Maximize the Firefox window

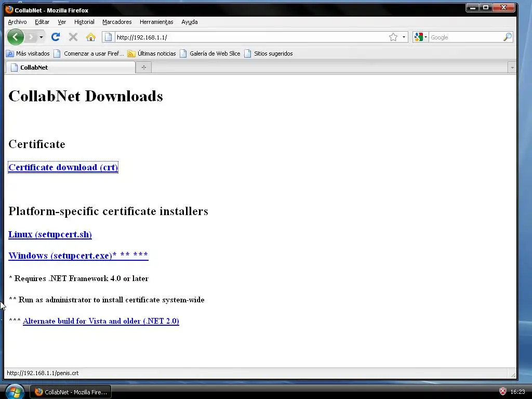[486, 7]
